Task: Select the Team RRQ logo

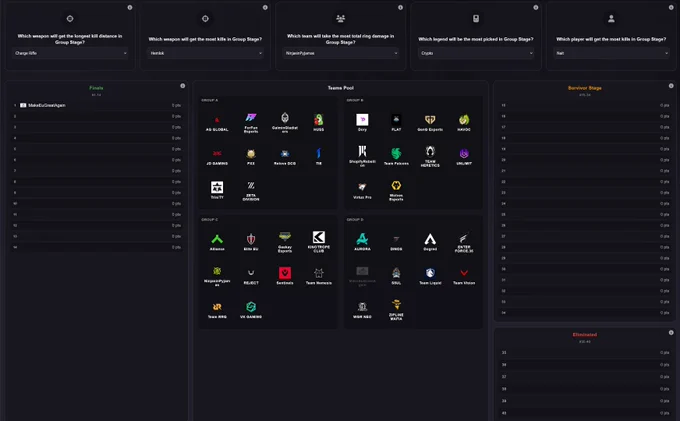Action: (x=217, y=307)
